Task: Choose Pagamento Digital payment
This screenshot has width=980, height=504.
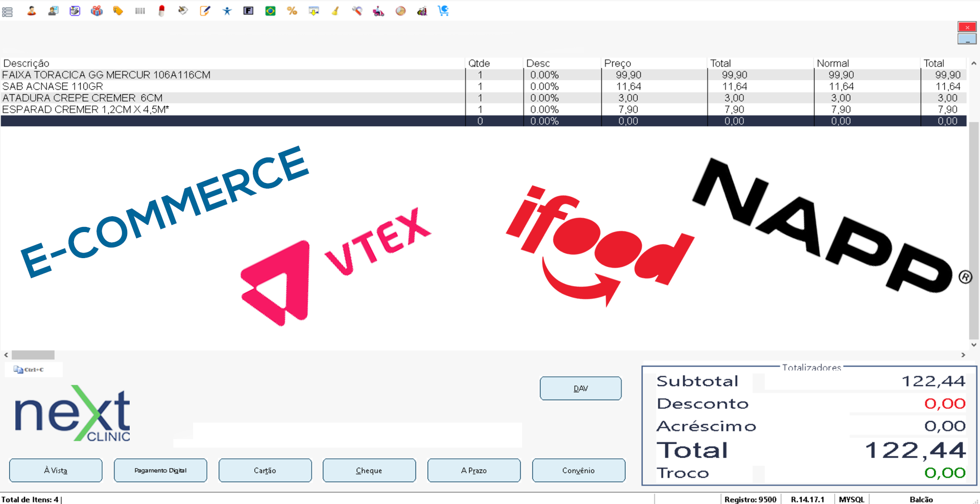Action: [x=160, y=470]
